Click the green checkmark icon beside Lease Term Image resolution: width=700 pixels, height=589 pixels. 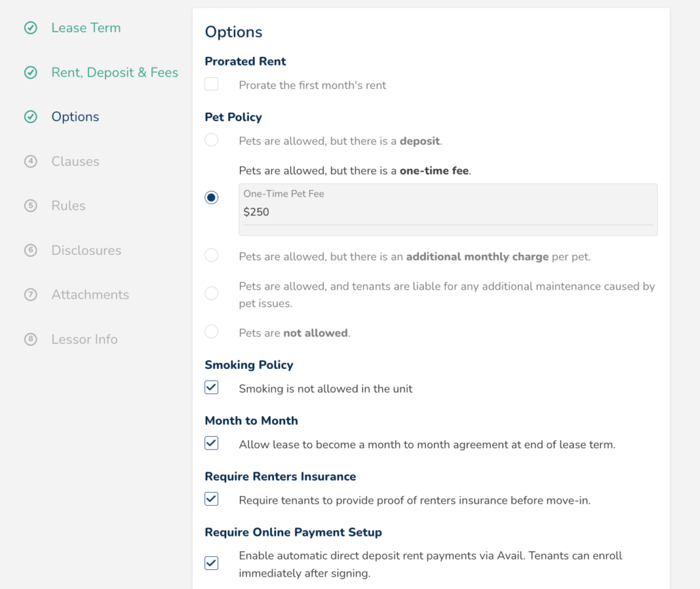point(31,28)
